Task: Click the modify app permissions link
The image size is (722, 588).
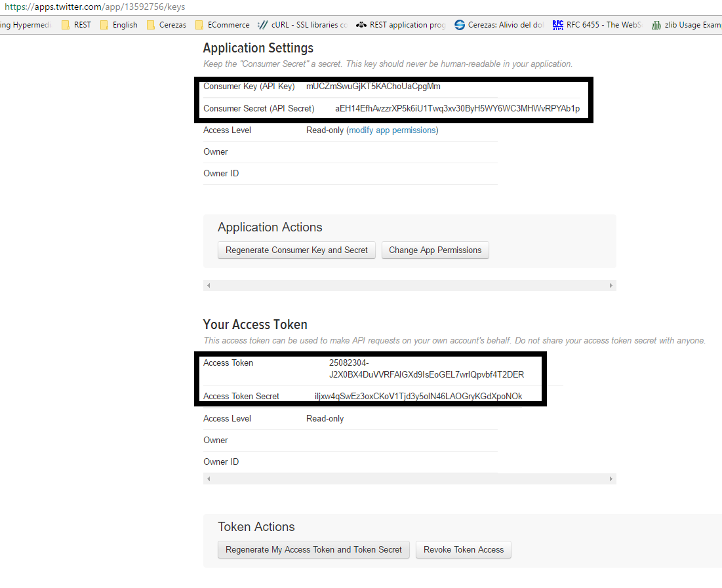Action: click(x=392, y=130)
